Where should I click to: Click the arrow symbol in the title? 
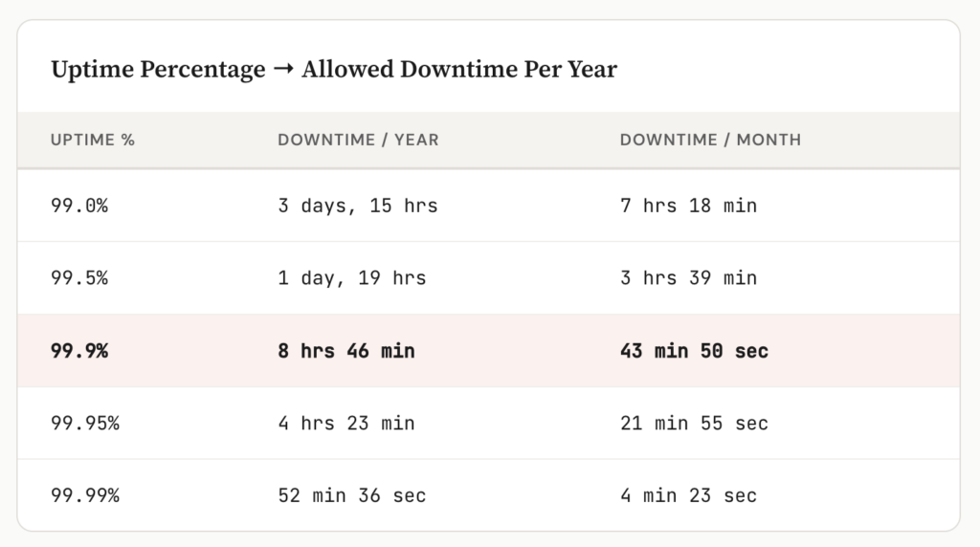coord(283,70)
